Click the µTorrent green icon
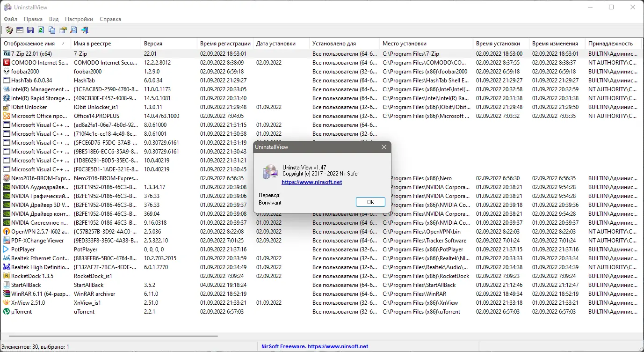 (x=7, y=312)
